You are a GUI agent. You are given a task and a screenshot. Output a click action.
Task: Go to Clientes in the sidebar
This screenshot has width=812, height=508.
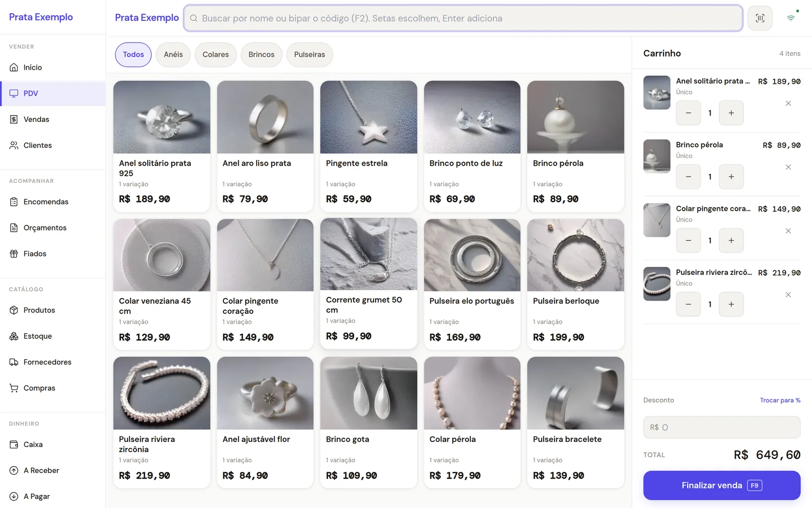(x=53, y=145)
